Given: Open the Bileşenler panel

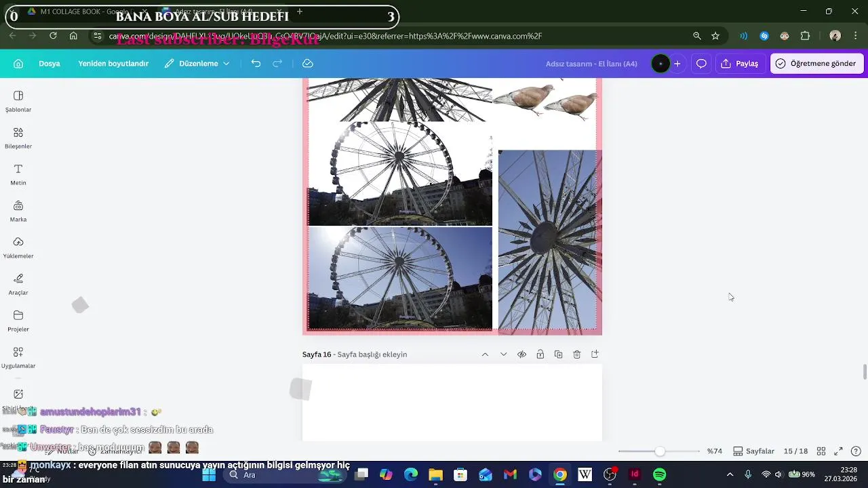Looking at the screenshot, I should (x=18, y=138).
